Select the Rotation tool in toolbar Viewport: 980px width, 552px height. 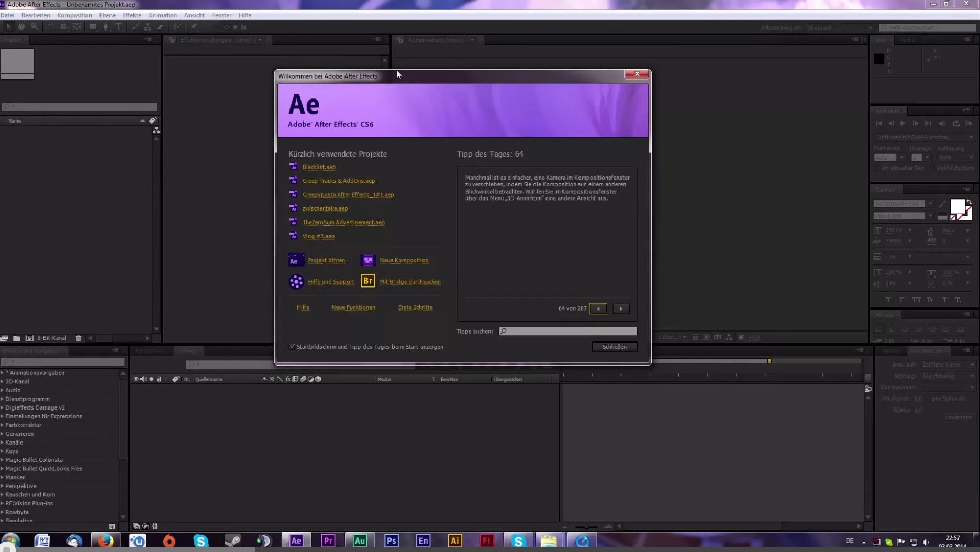pyautogui.click(x=51, y=27)
